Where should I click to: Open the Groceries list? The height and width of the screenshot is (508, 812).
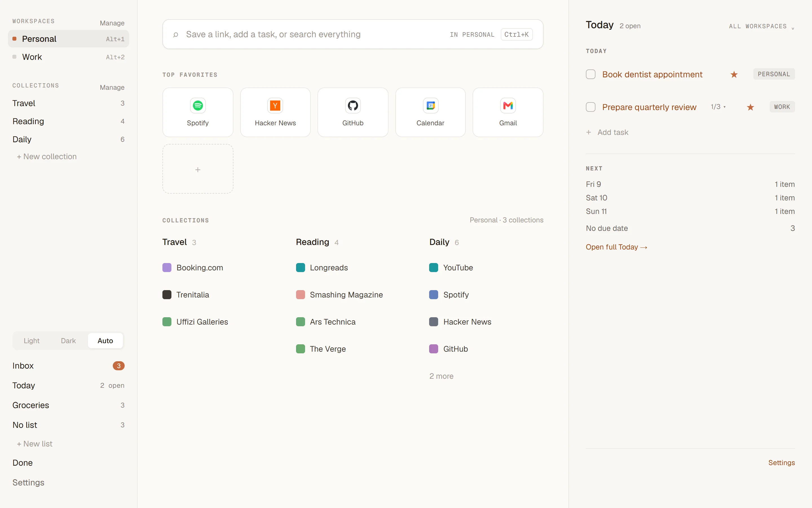coord(69,405)
